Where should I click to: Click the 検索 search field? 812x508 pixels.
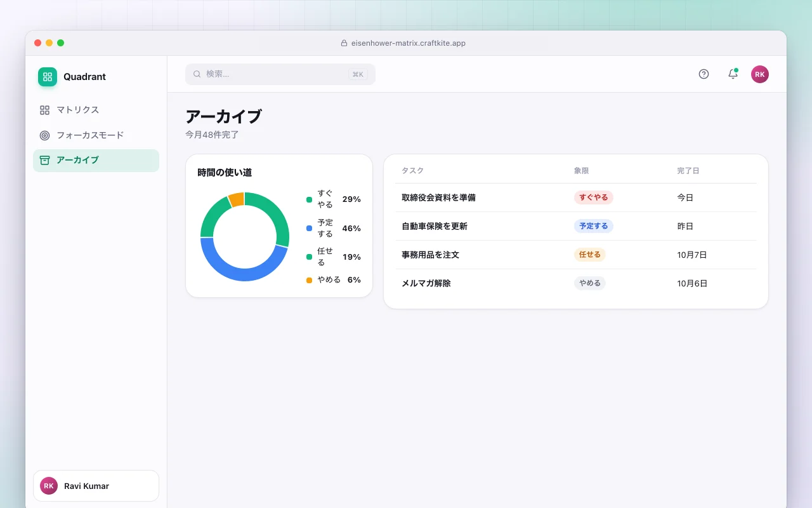click(x=280, y=74)
